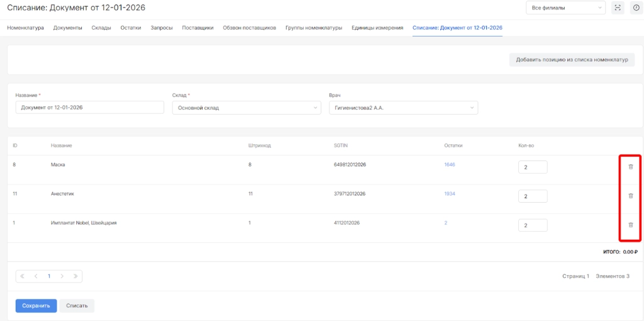Click Добавить позицию из списка номенклатур
This screenshot has width=644, height=321.
(x=572, y=60)
